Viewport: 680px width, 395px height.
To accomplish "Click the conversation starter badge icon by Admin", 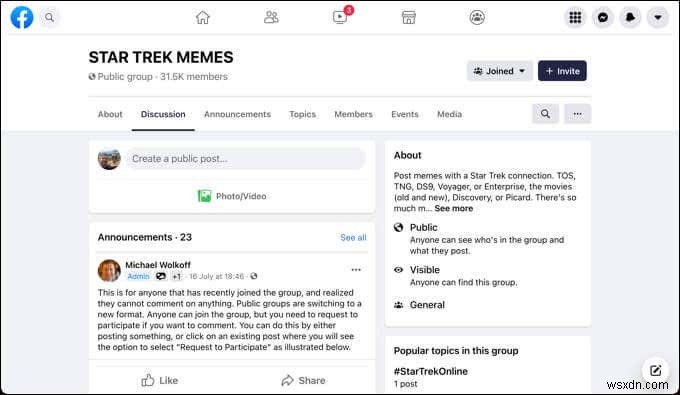I will tap(160, 276).
